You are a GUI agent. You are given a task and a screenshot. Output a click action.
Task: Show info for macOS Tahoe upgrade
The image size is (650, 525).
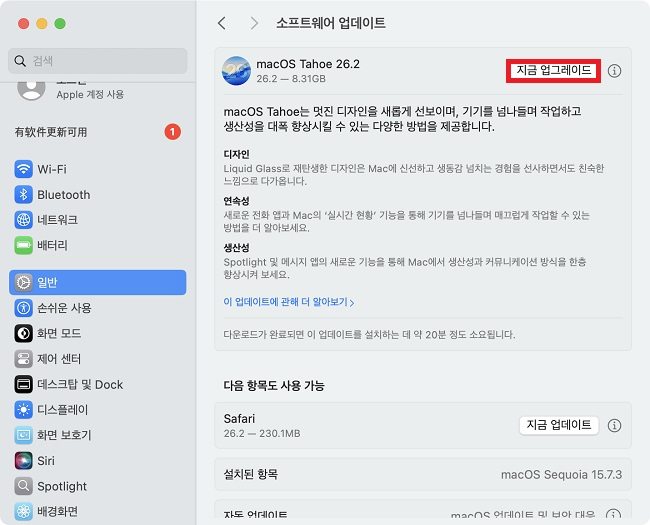tap(614, 71)
